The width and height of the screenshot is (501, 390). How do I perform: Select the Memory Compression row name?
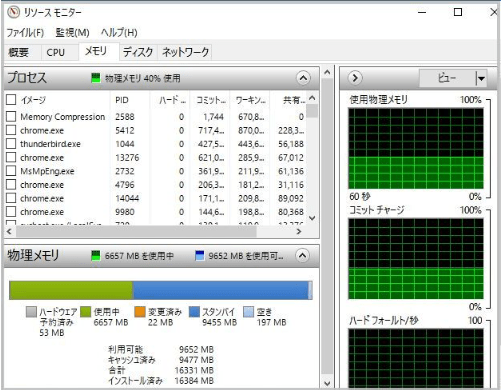63,117
